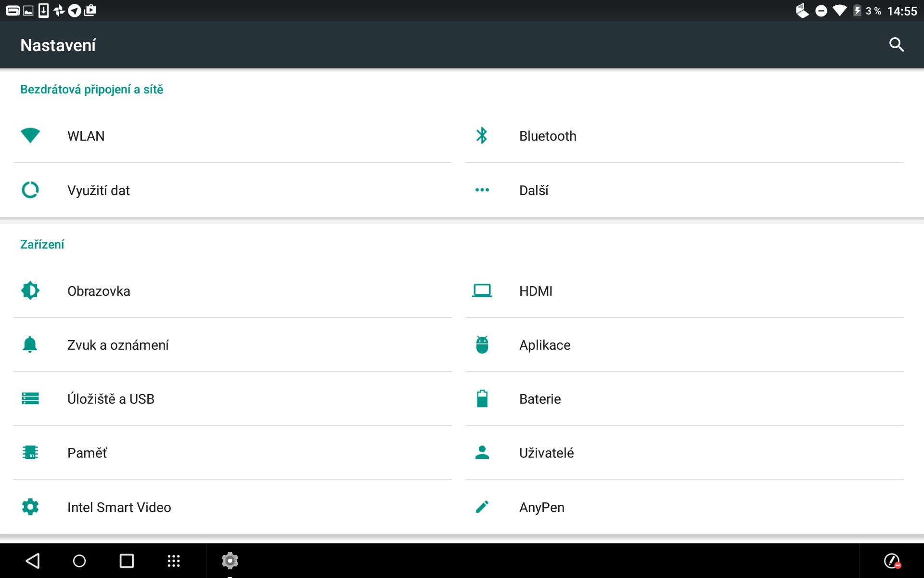Image resolution: width=924 pixels, height=578 pixels.
Task: Open the app drawer grid icon
Action: 173,561
